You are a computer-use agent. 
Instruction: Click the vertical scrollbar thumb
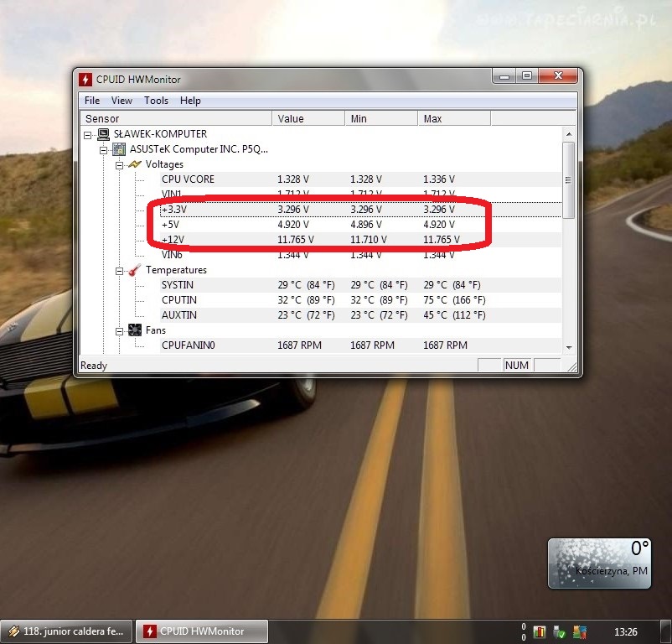[569, 180]
